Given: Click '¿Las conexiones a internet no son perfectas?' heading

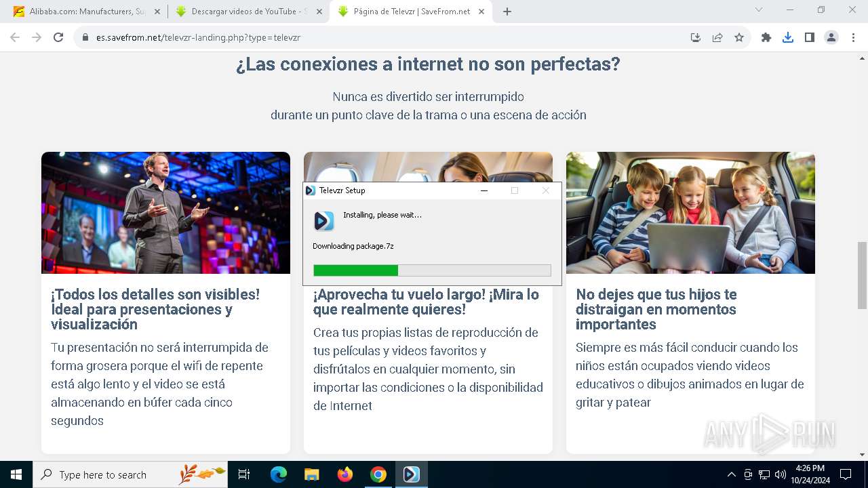Looking at the screenshot, I should point(428,64).
